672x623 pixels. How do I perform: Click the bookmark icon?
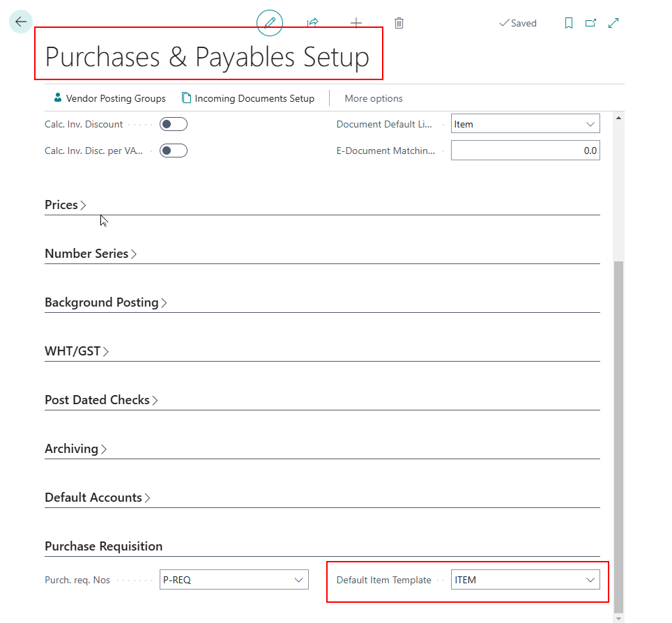[569, 23]
